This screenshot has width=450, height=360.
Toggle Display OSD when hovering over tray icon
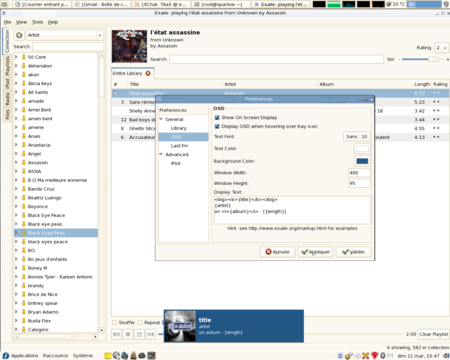[x=217, y=126]
